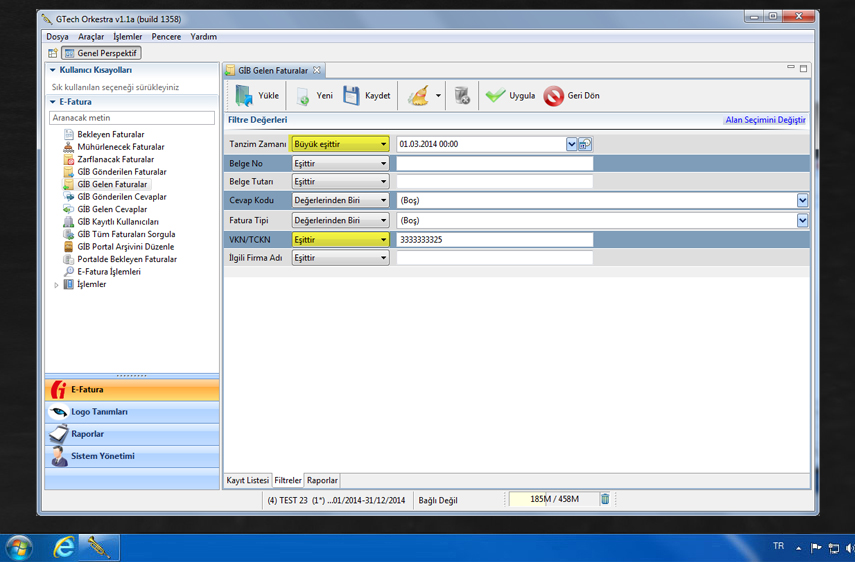This screenshot has height=562, width=855.
Task: Open İlgili Firma Adı operator dropdown
Action: (340, 258)
